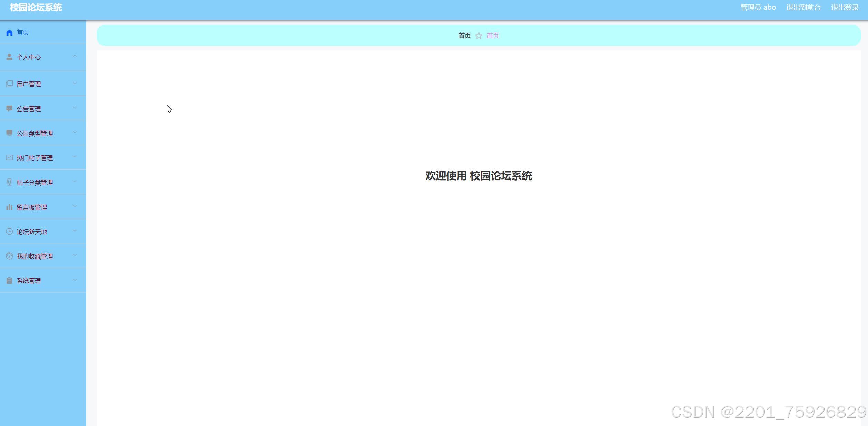
Task: Click the 校园论坛系统 title logo
Action: pos(36,8)
